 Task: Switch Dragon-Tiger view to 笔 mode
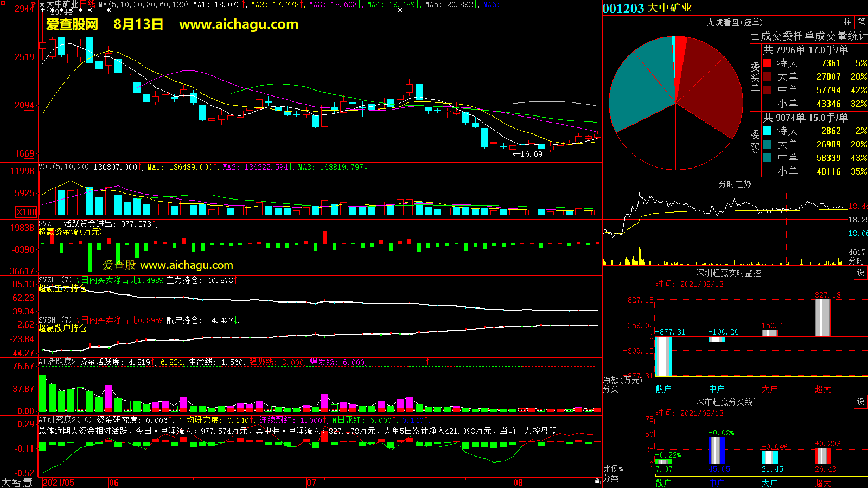pos(861,22)
